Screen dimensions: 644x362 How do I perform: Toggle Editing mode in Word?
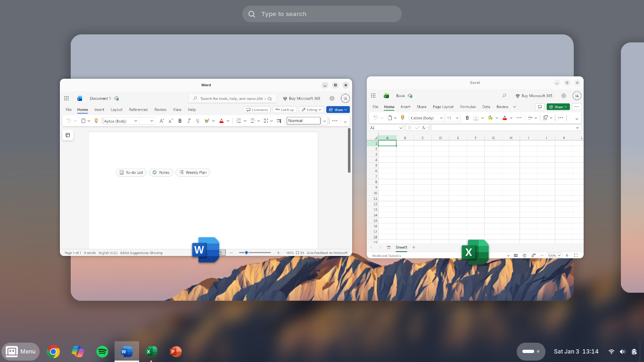(x=311, y=109)
